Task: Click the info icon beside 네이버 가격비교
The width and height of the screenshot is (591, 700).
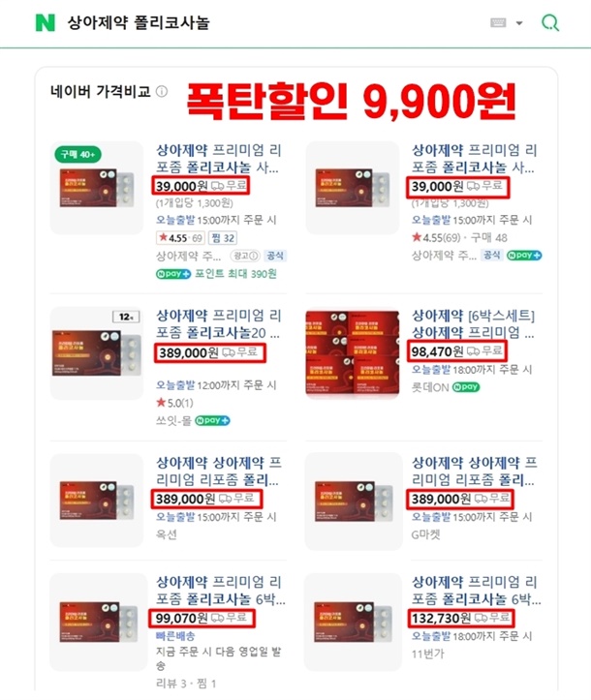Action: (x=162, y=92)
